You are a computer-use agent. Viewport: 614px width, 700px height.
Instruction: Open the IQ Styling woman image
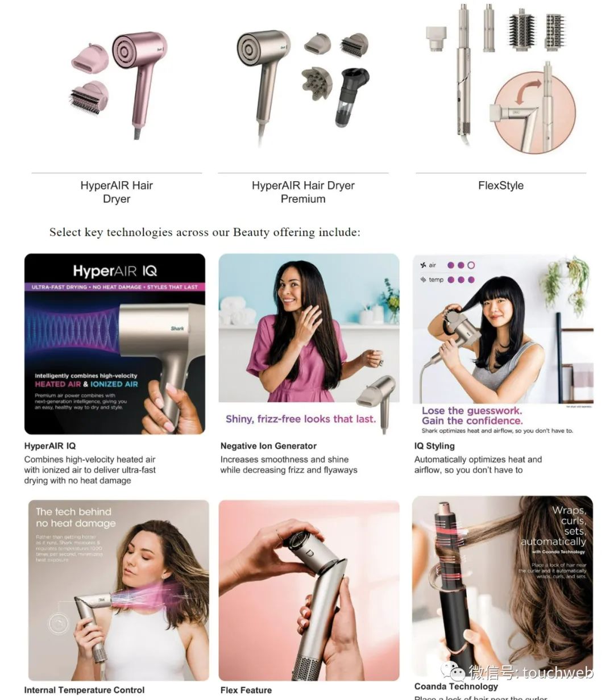(x=503, y=345)
